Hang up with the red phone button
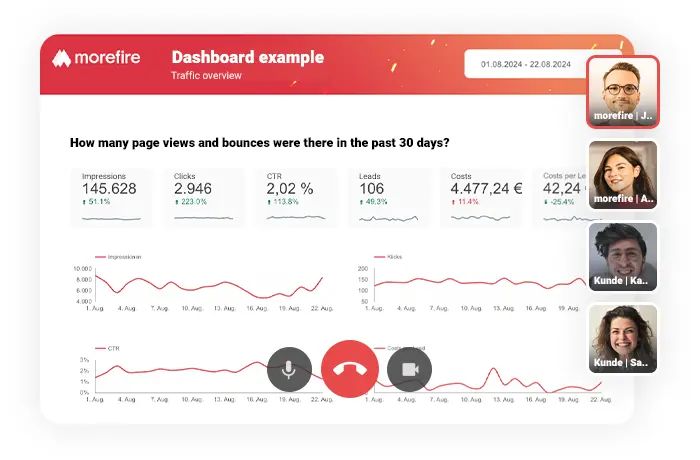 [x=349, y=369]
